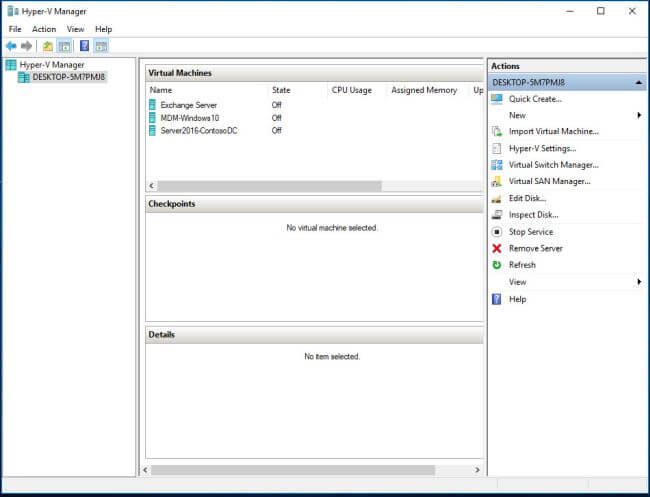
Task: Click Hyper-V Manager root tree icon
Action: click(11, 65)
